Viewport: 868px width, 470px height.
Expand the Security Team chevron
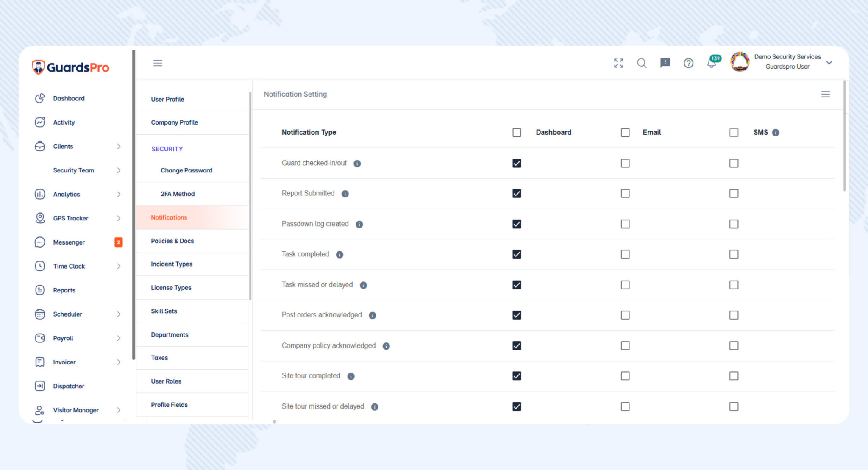coord(119,170)
